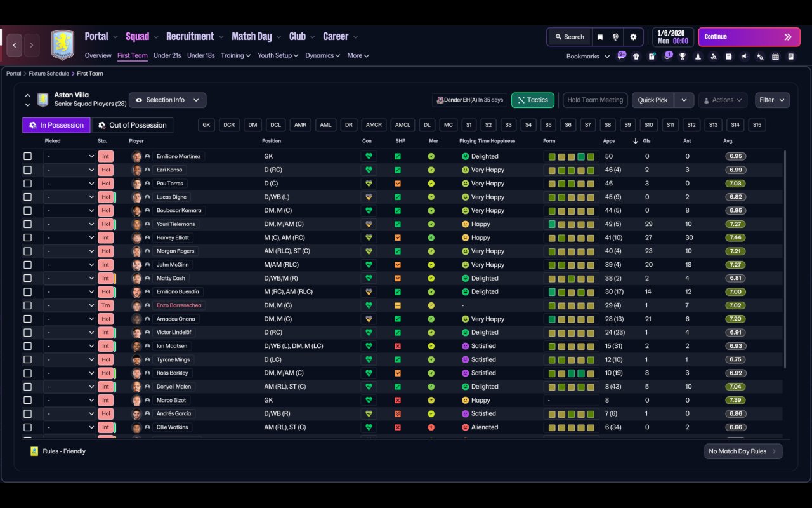
Task: Open the training cone shortcut
Action: [698, 57]
